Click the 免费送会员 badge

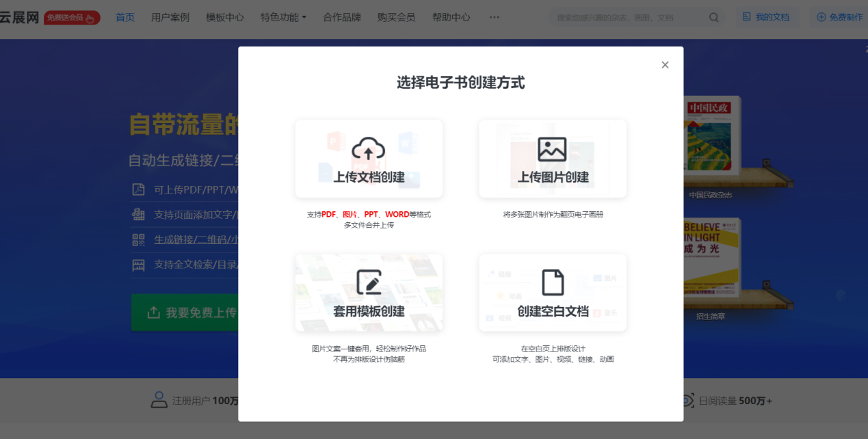pyautogui.click(x=72, y=18)
